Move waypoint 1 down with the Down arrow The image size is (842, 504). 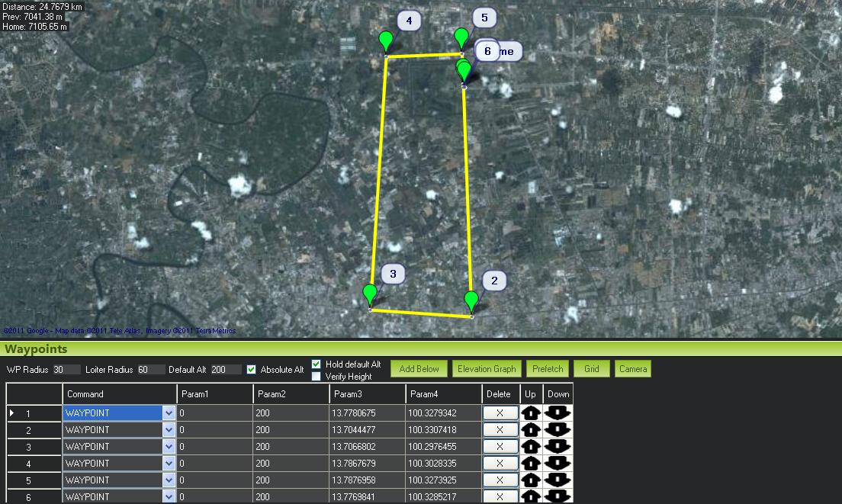558,413
